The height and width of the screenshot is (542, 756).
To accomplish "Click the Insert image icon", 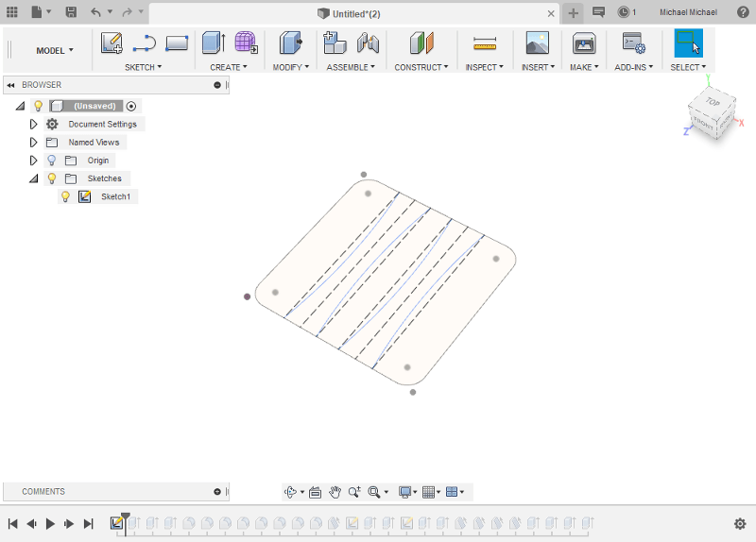I will pyautogui.click(x=538, y=42).
